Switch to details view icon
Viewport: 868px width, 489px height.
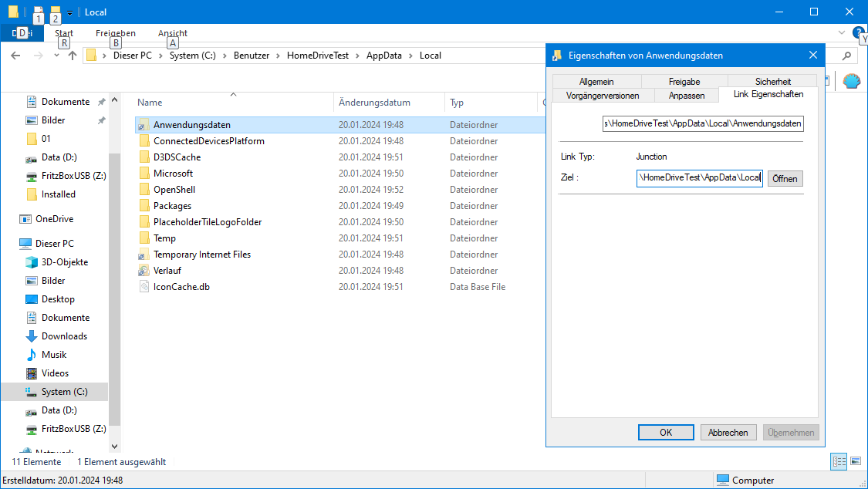pyautogui.click(x=839, y=461)
